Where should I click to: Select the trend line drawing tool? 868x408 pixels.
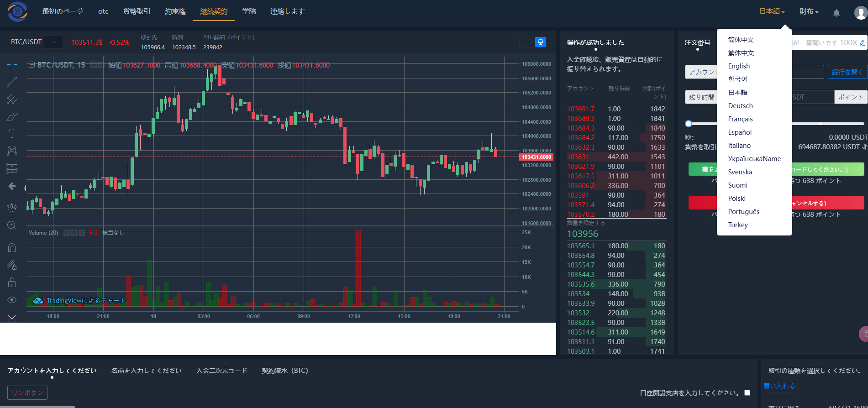pyautogui.click(x=12, y=82)
